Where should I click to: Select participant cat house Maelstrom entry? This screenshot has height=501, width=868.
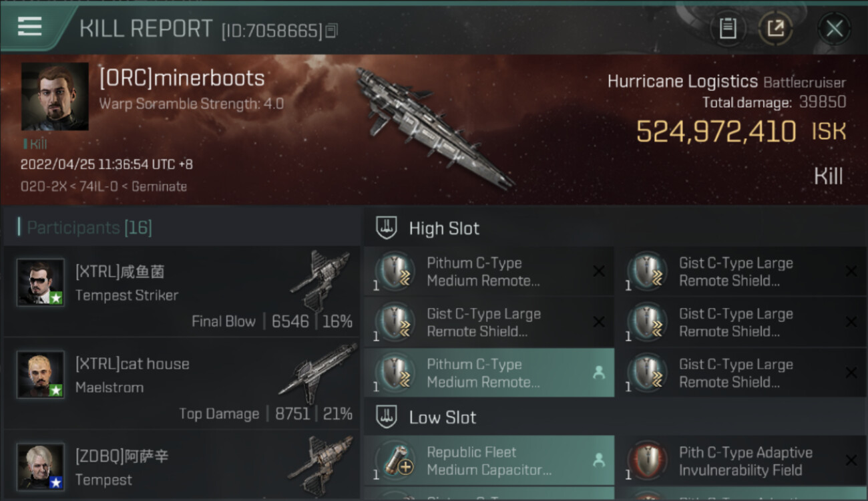click(182, 383)
